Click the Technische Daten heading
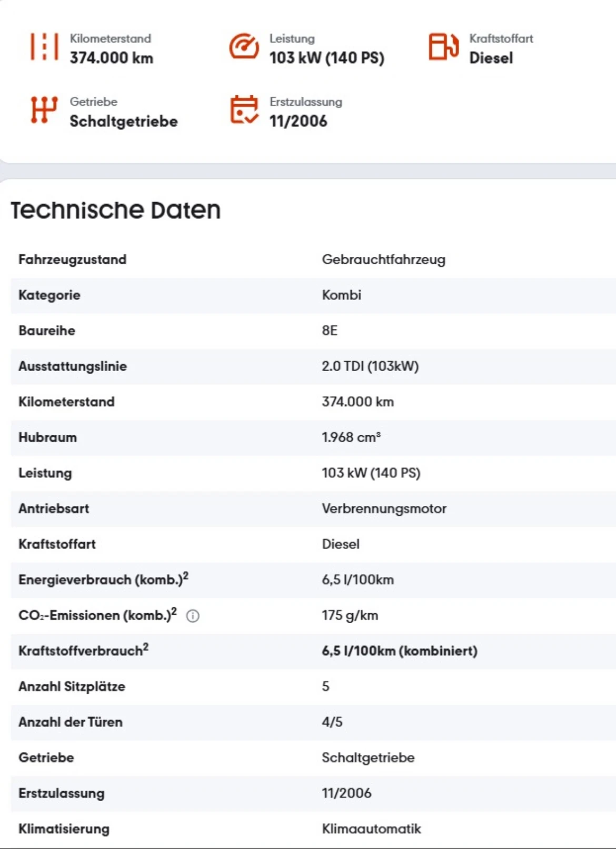Screen dimensions: 616x849 pyautogui.click(x=116, y=210)
